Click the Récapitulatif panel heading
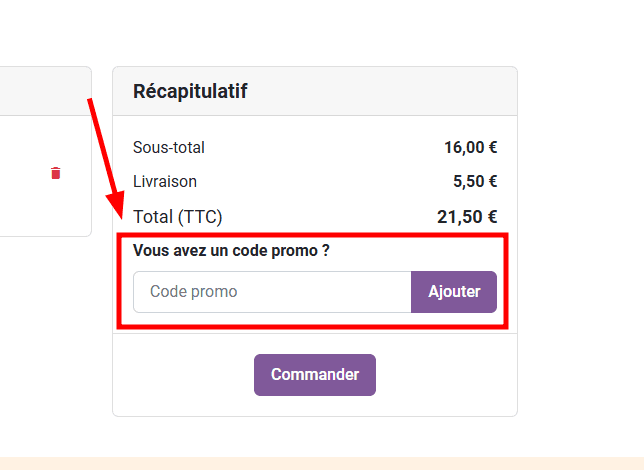This screenshot has height=470, width=644. [190, 91]
